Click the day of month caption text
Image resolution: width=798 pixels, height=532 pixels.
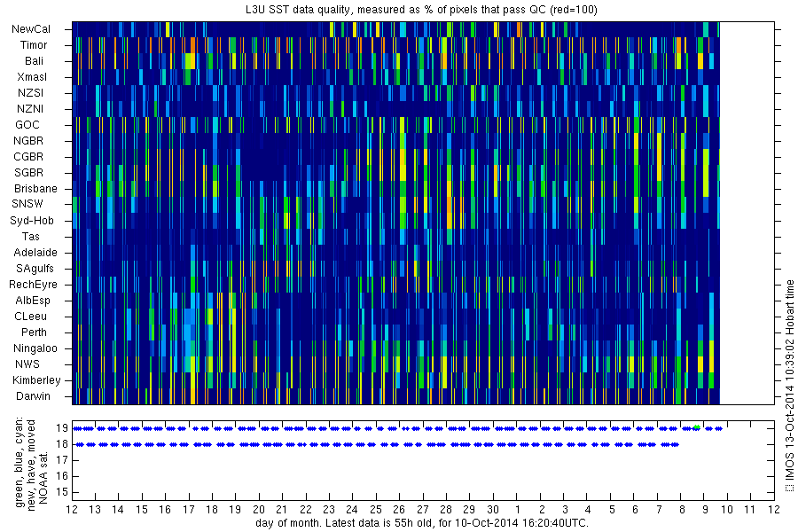click(x=422, y=523)
